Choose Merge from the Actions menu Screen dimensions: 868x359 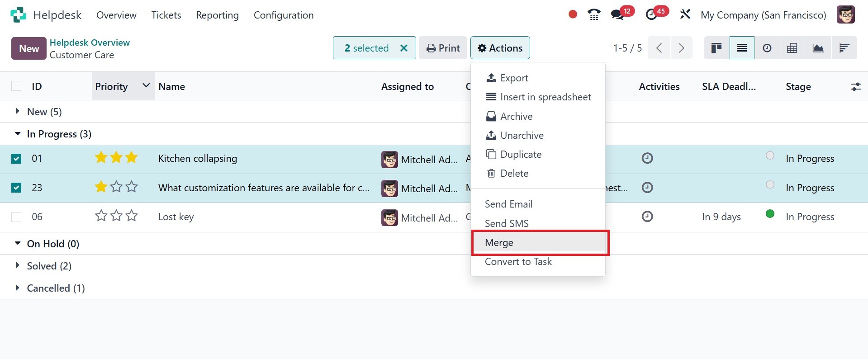[x=499, y=243]
